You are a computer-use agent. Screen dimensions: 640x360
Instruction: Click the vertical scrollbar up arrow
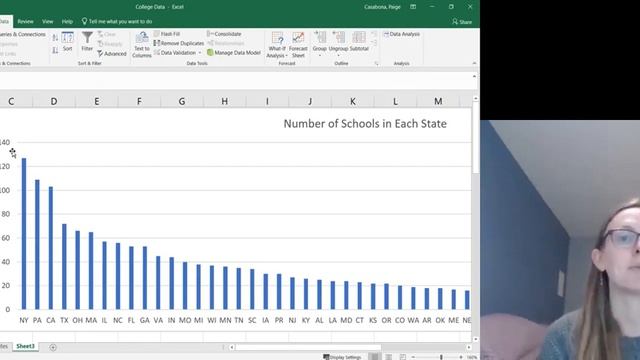pyautogui.click(x=476, y=99)
